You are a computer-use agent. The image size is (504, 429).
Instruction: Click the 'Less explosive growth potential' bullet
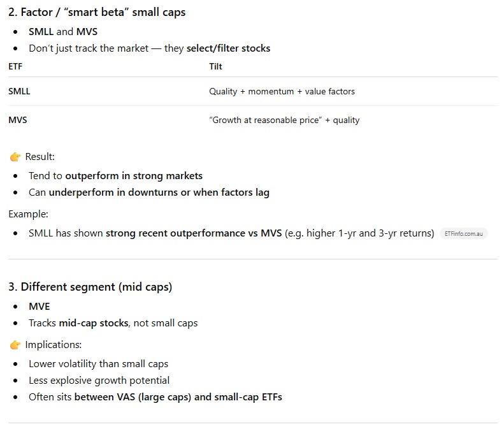pos(99,381)
